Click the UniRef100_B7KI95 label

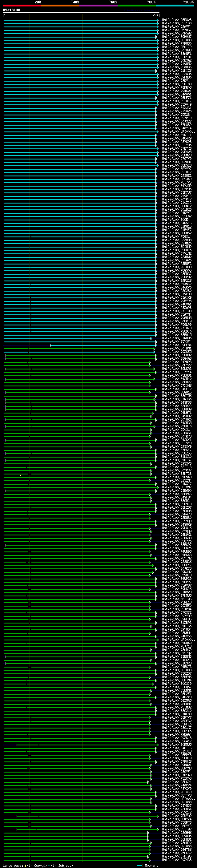click(176, 856)
